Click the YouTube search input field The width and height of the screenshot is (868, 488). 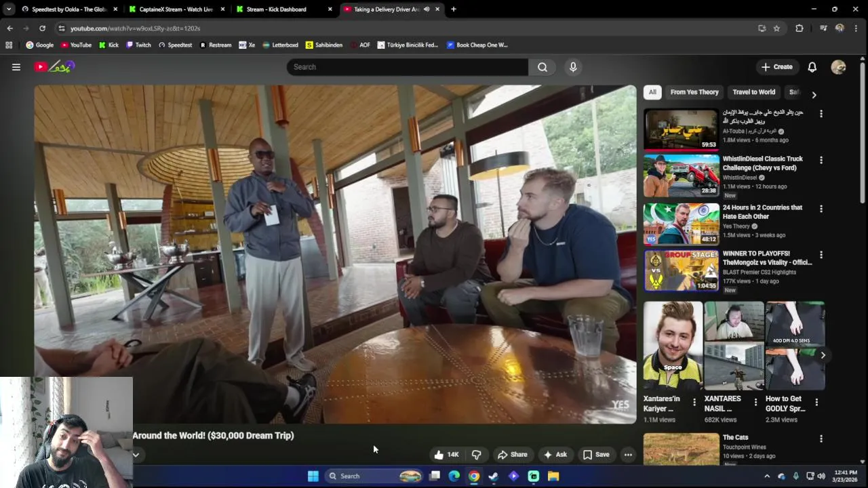(x=407, y=67)
